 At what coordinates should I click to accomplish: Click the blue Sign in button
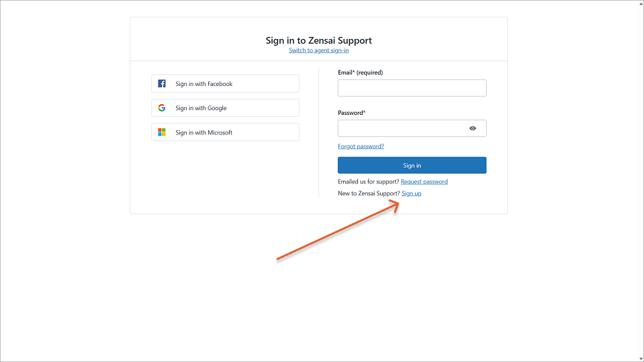412,165
